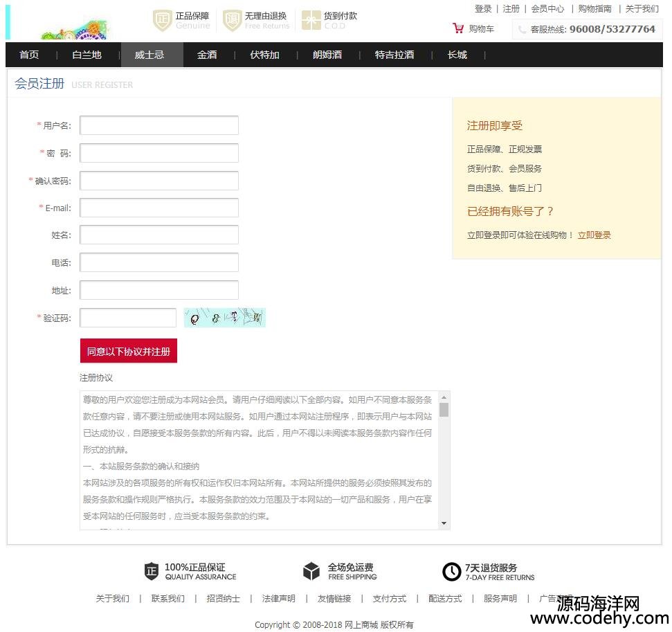Open the 白兰地 navigation tab

(87, 55)
